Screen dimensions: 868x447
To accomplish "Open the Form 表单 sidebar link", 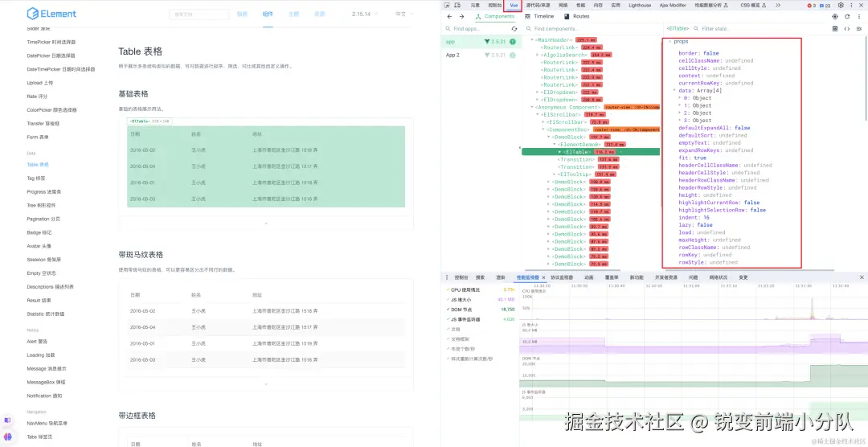I will pyautogui.click(x=39, y=137).
